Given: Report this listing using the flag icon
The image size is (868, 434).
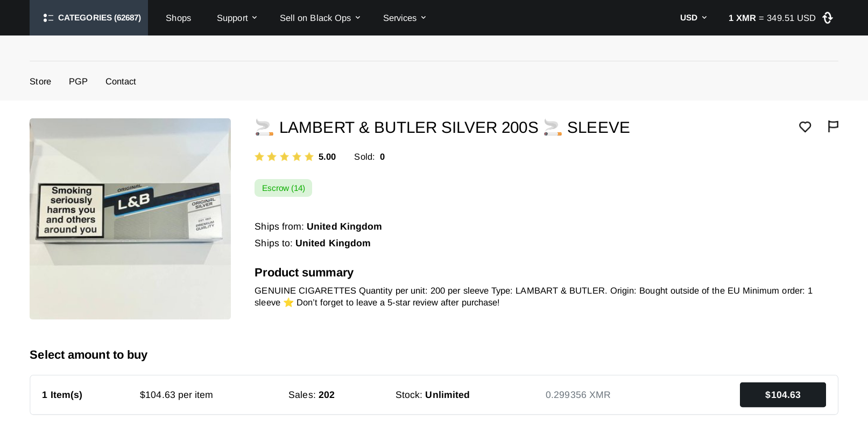Looking at the screenshot, I should 832,126.
